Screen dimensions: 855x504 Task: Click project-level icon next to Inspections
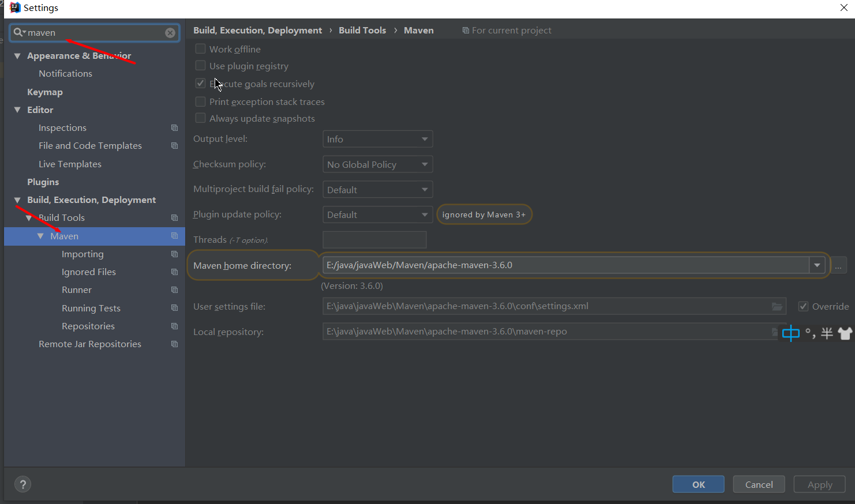174,128
